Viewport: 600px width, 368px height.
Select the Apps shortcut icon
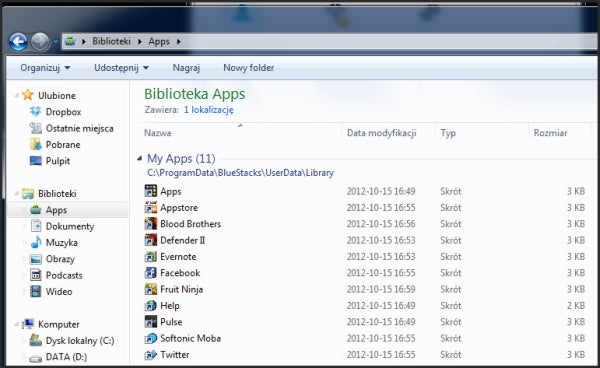coord(151,191)
